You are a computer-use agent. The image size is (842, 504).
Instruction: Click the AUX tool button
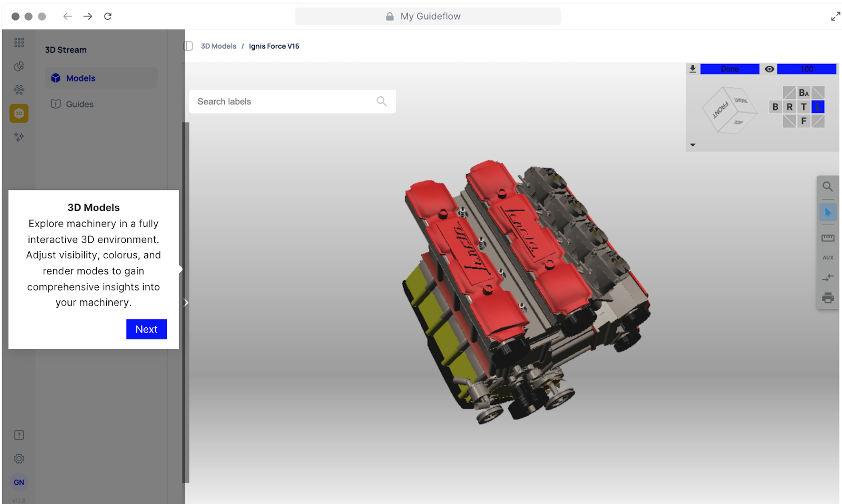coord(828,258)
